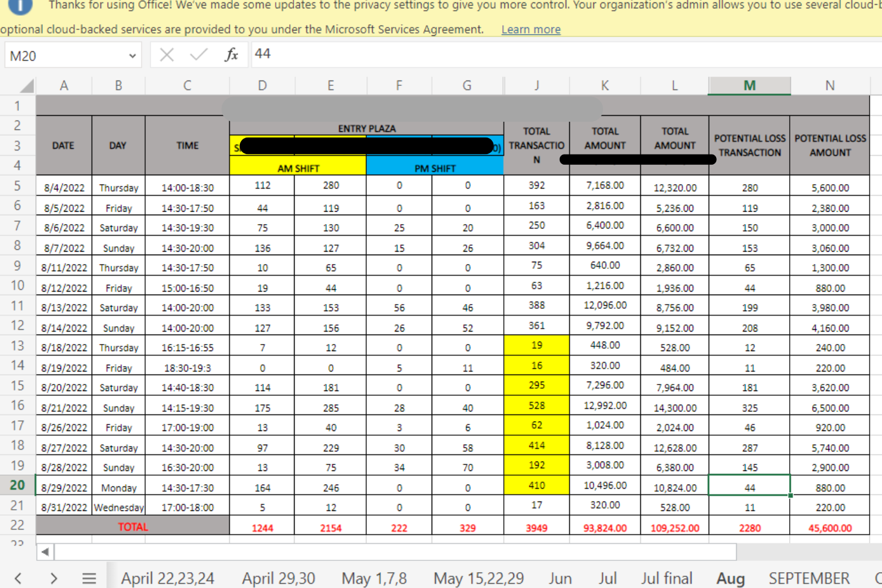Click the Learn more link
The image size is (882, 588).
click(531, 29)
